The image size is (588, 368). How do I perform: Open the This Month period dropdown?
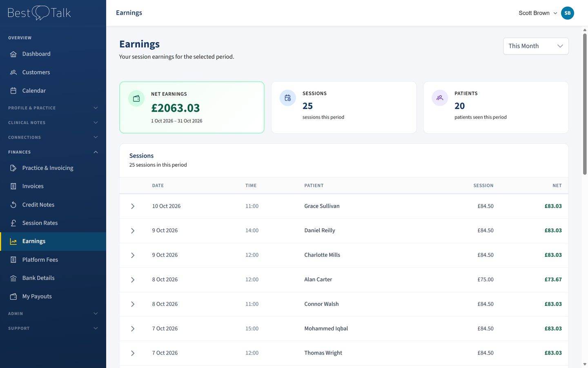point(536,46)
